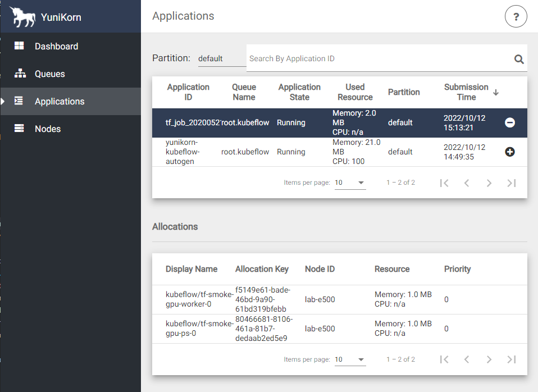Open the Partition default dropdown

coord(222,58)
